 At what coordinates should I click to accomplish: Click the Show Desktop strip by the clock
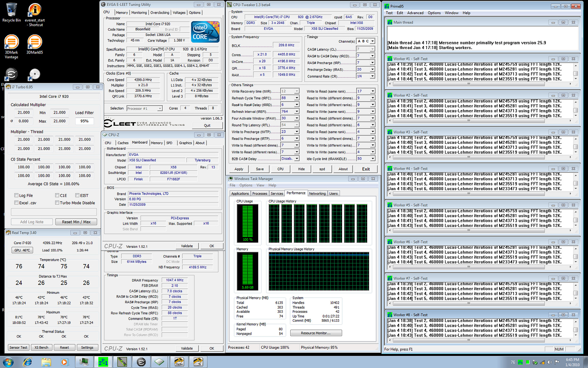(x=585, y=362)
